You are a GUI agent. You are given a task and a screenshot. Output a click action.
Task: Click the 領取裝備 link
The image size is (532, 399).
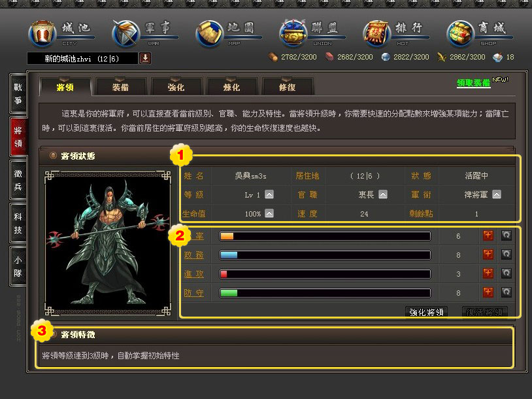pos(473,82)
